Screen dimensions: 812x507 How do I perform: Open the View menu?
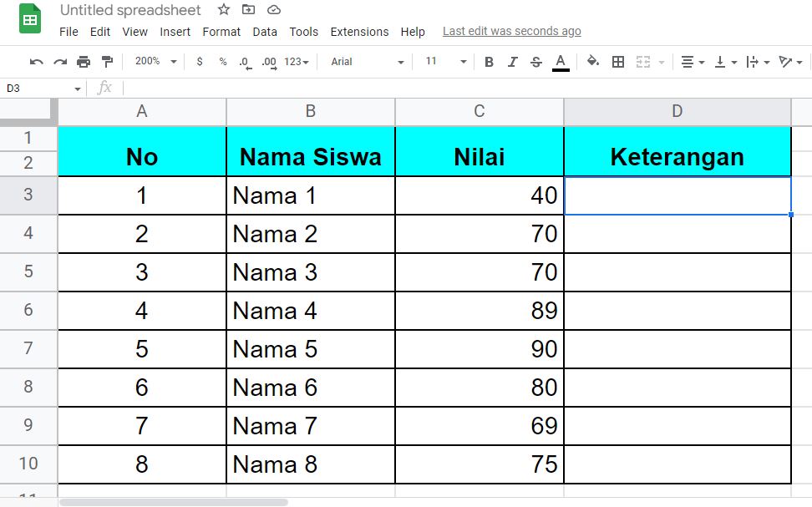coord(134,32)
